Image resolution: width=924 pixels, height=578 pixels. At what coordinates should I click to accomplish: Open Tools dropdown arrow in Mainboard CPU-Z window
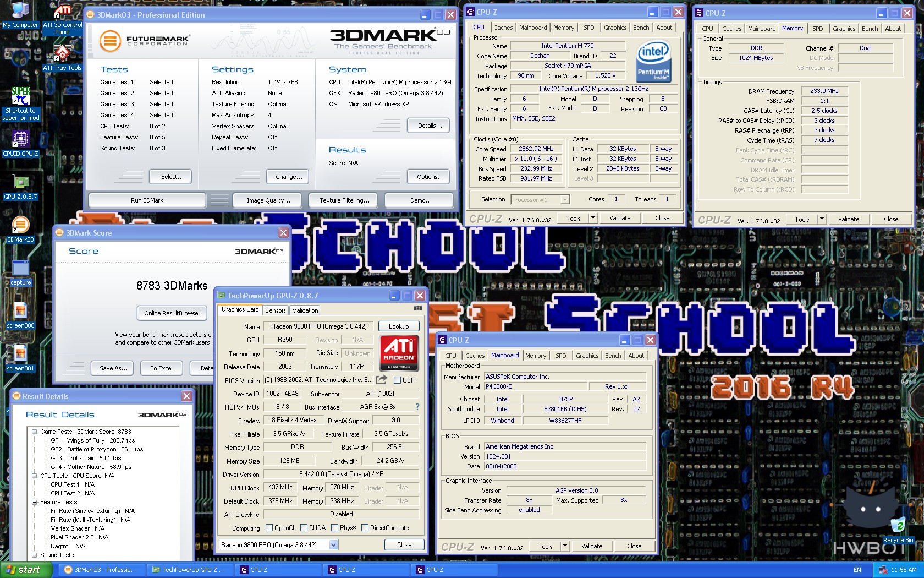tap(565, 546)
